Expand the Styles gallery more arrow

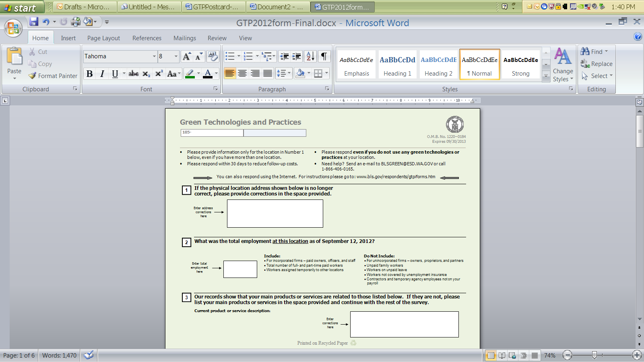546,76
